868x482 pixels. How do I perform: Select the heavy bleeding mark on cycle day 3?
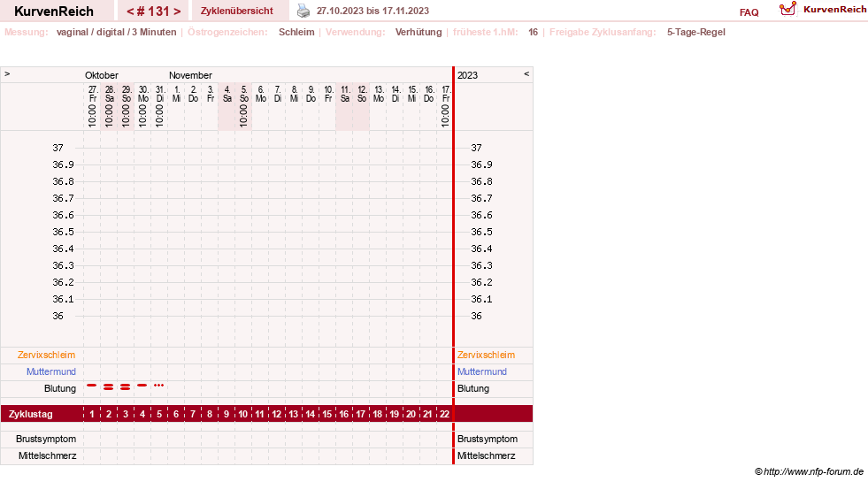[x=125, y=386]
